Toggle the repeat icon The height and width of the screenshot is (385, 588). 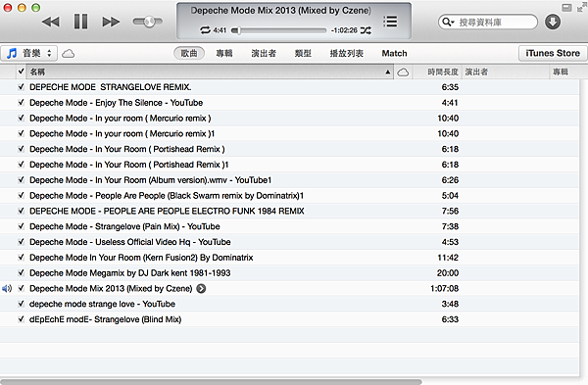205,30
